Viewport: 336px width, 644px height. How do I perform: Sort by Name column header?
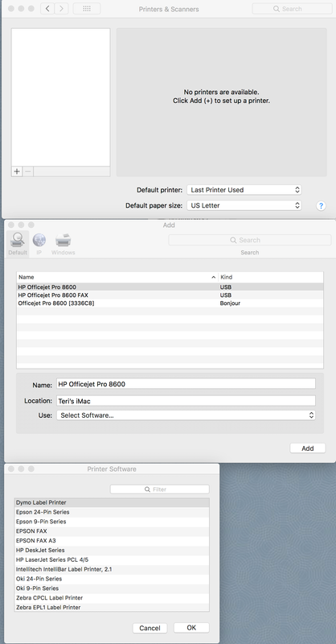pos(117,277)
